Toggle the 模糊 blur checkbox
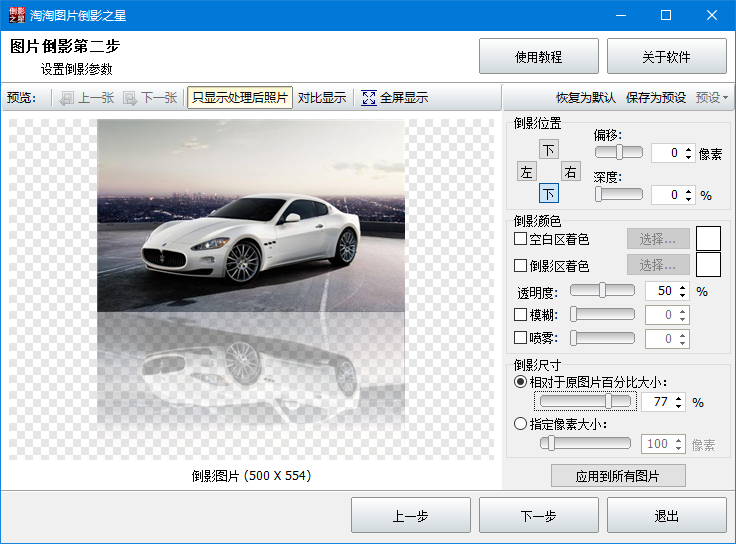The image size is (736, 544). (x=520, y=315)
